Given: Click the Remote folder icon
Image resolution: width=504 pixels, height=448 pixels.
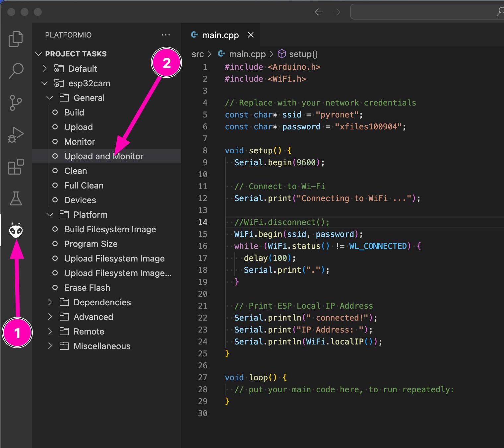Looking at the screenshot, I should point(64,332).
